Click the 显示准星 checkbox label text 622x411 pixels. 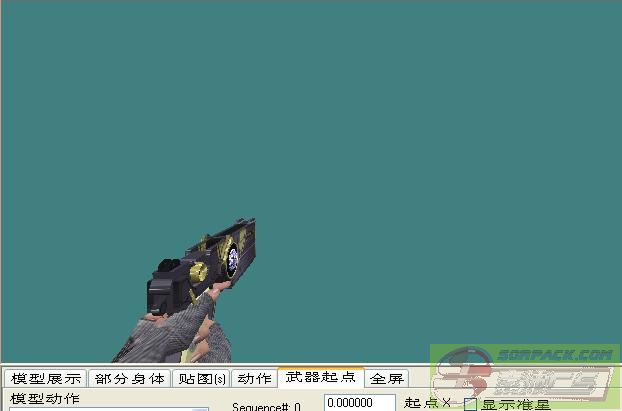516,405
